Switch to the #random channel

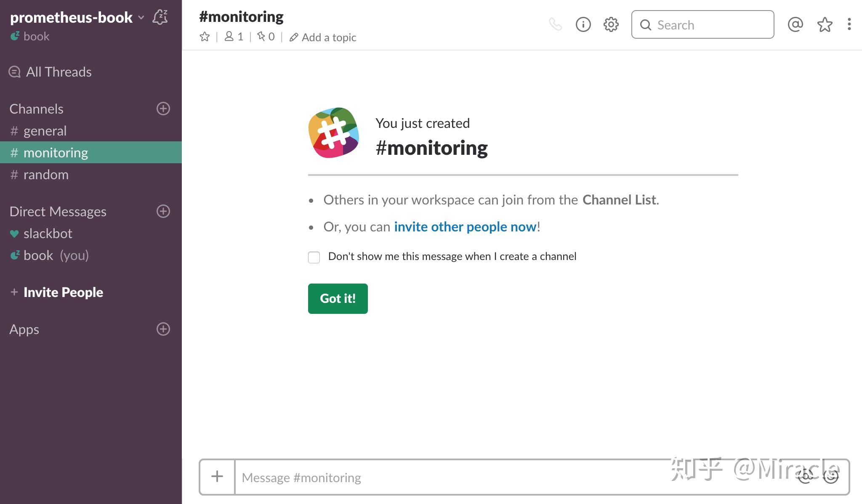coord(46,174)
